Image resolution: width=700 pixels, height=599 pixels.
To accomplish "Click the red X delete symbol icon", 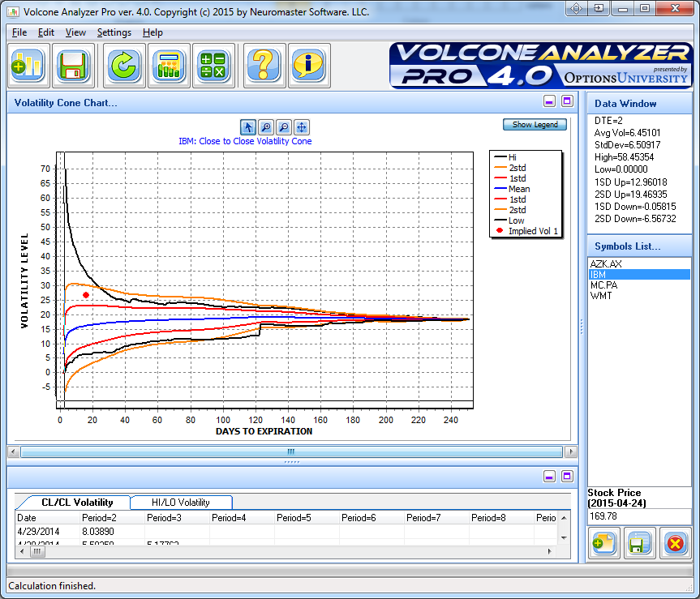I will click(675, 543).
